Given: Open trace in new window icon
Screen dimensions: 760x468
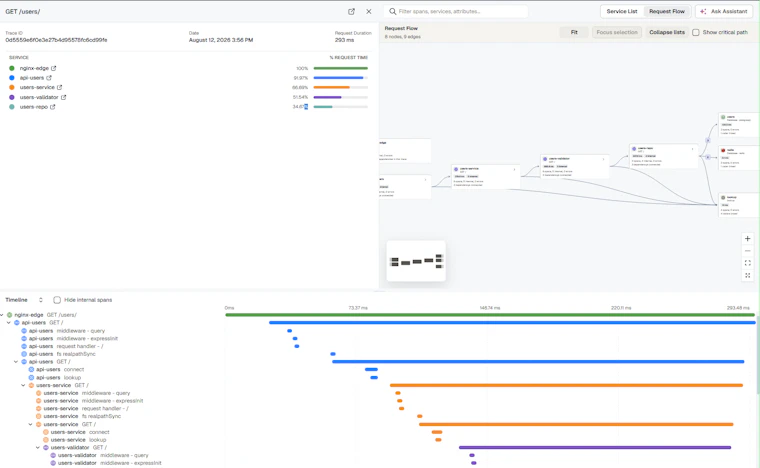Looking at the screenshot, I should pos(351,11).
